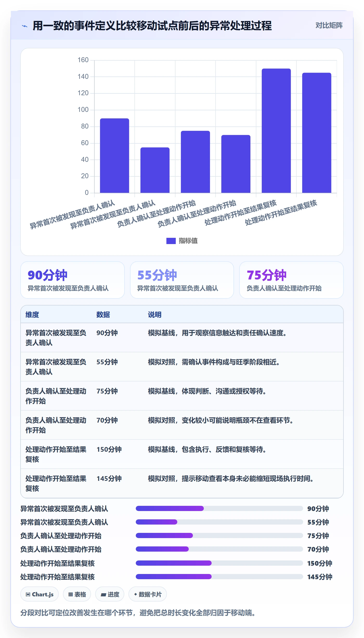
Task: Toggle the 指标值 legend color box
Action: click(x=171, y=241)
